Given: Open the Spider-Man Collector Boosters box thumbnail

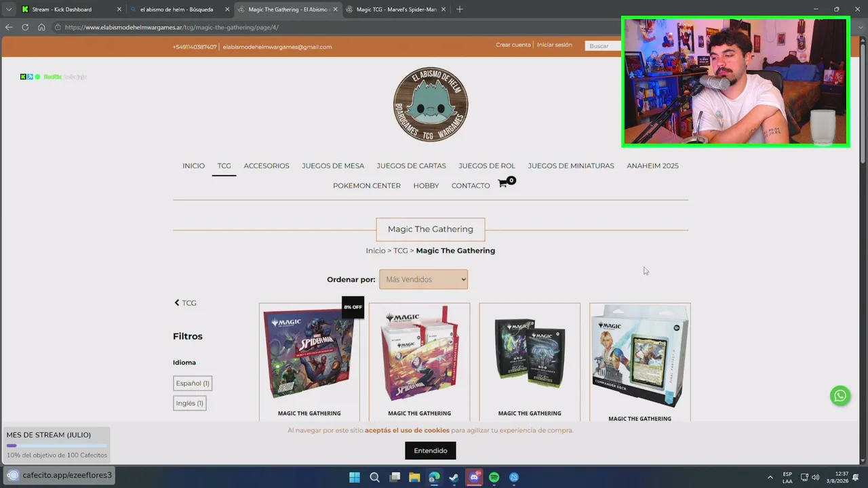Looking at the screenshot, I should (420, 354).
